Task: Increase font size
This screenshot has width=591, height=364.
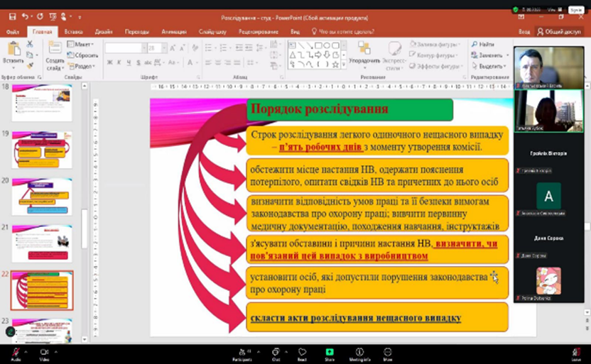Action: [172, 48]
